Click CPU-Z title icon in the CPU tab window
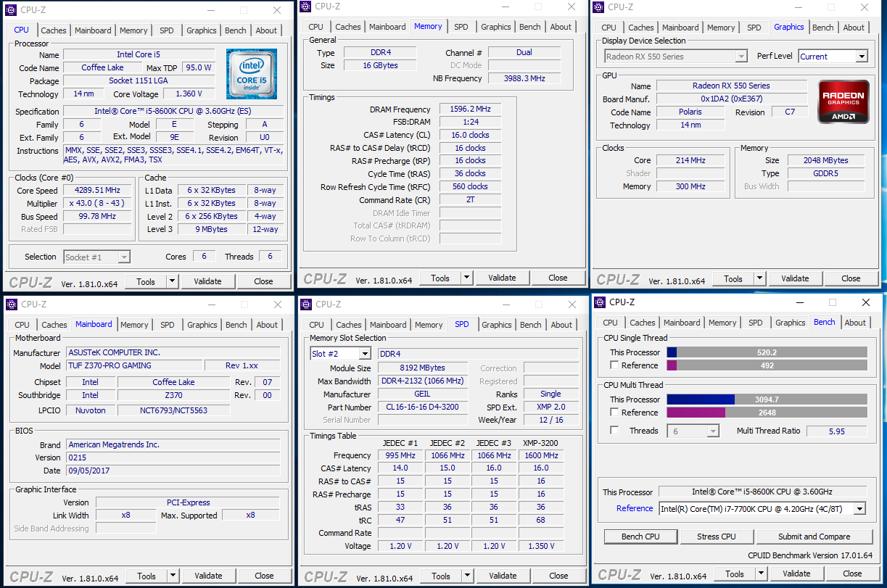Screen dimensions: 887x588 12,11
